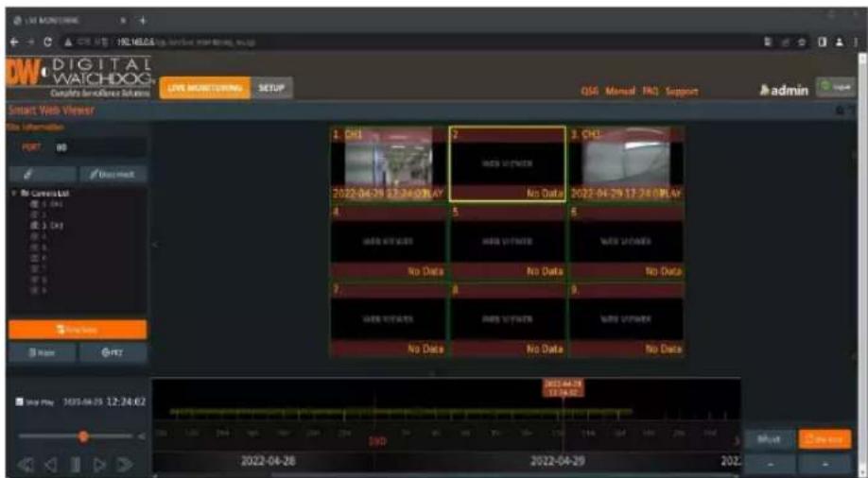
Task: Select channel 8 No Data tile
Action: pos(508,320)
